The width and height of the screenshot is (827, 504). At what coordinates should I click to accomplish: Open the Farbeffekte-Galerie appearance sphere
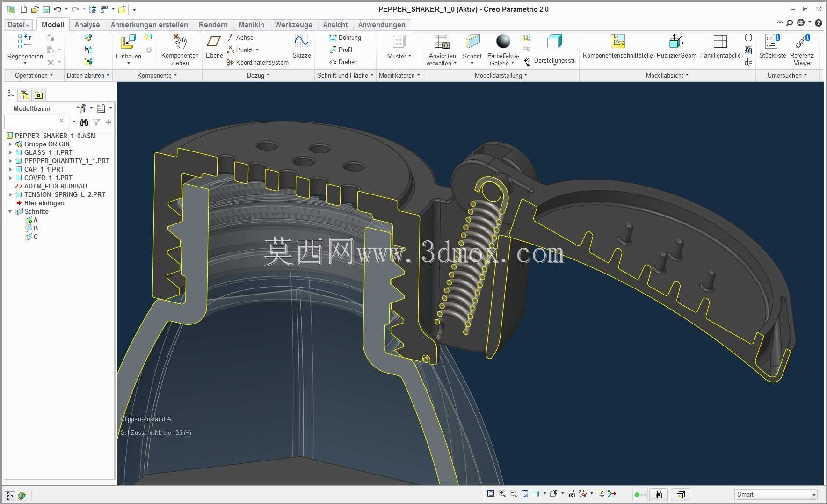click(x=503, y=41)
